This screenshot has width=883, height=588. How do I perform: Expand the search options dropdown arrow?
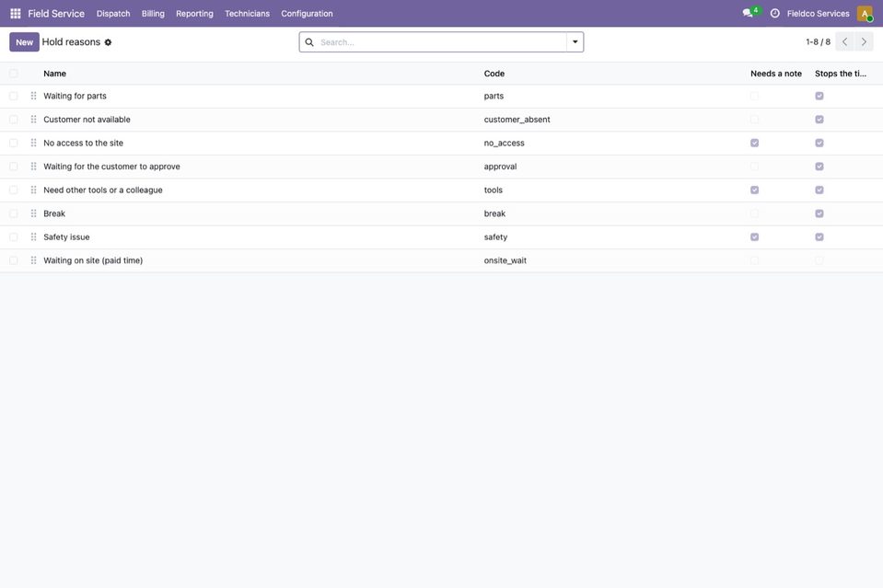(x=575, y=42)
